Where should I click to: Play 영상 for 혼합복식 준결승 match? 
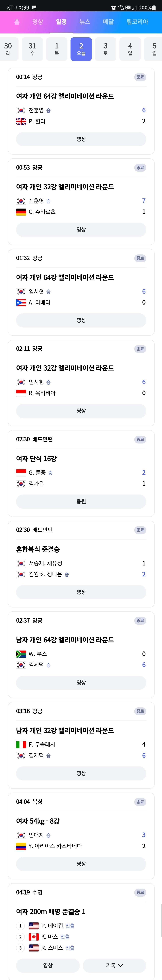pyautogui.click(x=81, y=592)
